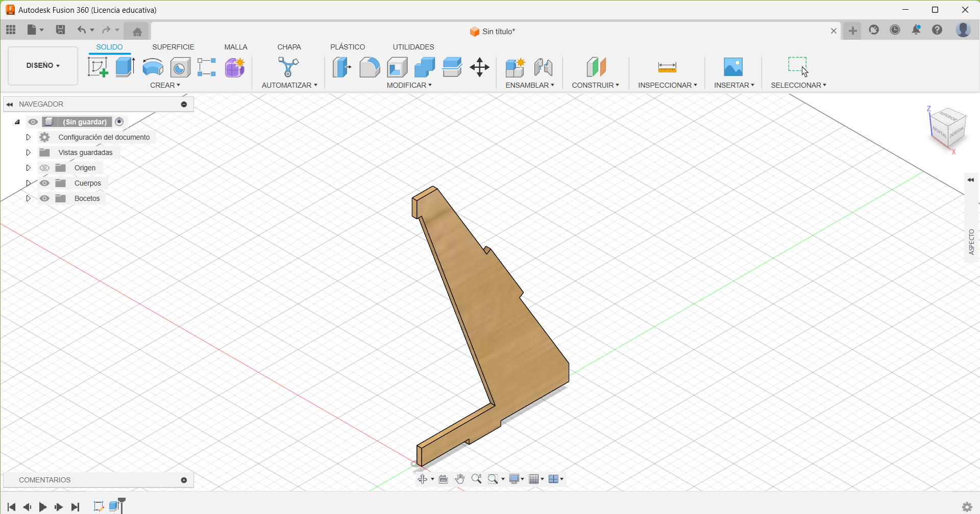Hide the Cuerpos folder
The image size is (980, 514).
44,183
